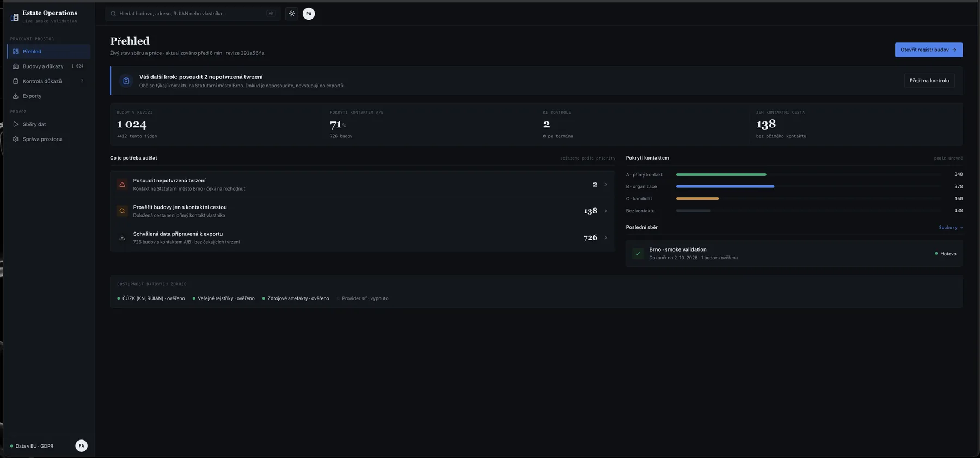Screen dimensions: 980x458
Task: Select Exporty in the sidebar
Action: pos(49,96)
